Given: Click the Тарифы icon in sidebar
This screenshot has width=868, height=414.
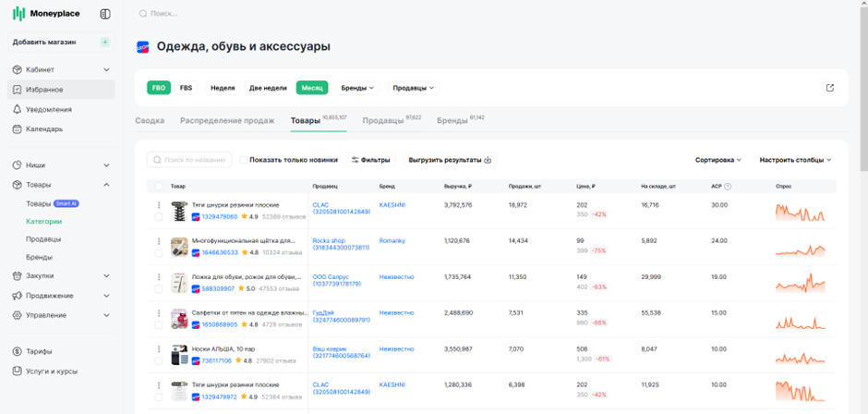Looking at the screenshot, I should (x=18, y=351).
